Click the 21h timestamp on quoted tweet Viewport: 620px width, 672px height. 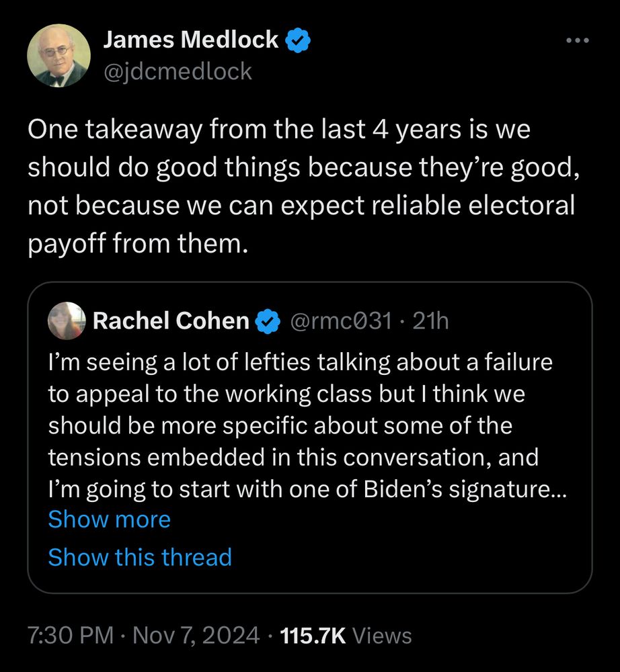point(430,321)
